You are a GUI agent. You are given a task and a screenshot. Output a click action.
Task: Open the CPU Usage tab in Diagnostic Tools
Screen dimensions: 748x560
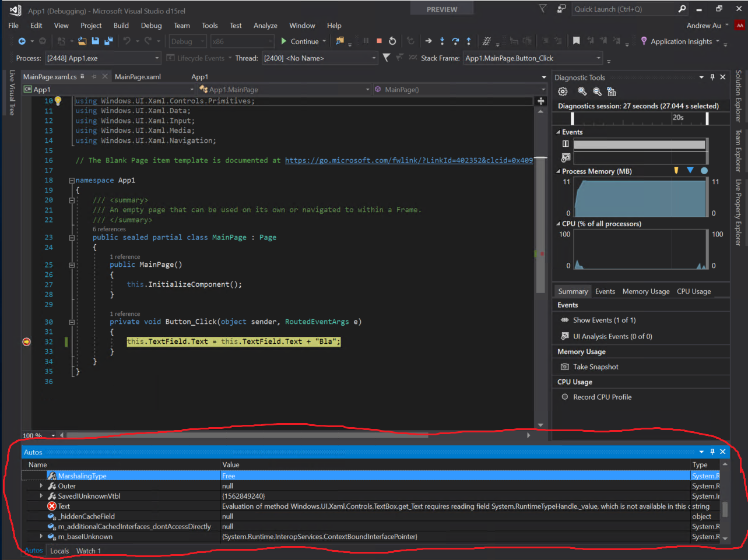pyautogui.click(x=694, y=291)
